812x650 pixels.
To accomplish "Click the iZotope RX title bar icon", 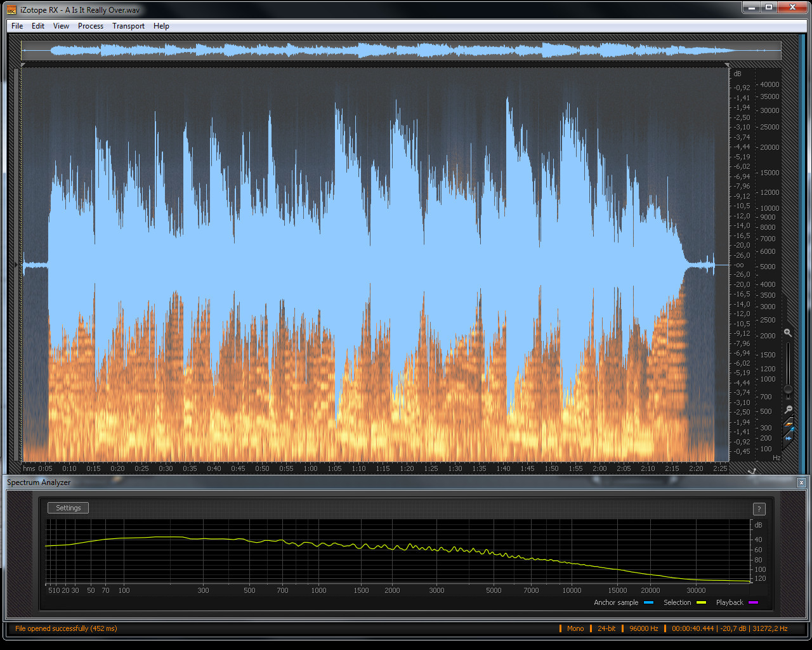I will pyautogui.click(x=11, y=10).
